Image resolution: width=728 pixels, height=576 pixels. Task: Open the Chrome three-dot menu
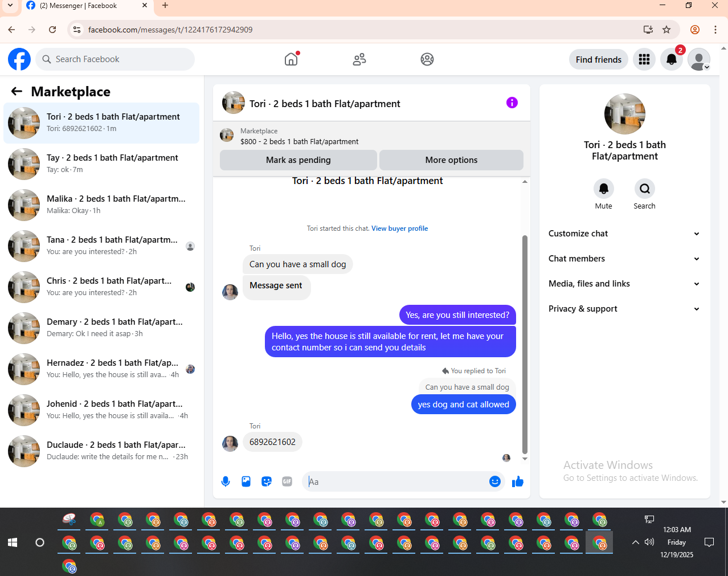pyautogui.click(x=715, y=30)
